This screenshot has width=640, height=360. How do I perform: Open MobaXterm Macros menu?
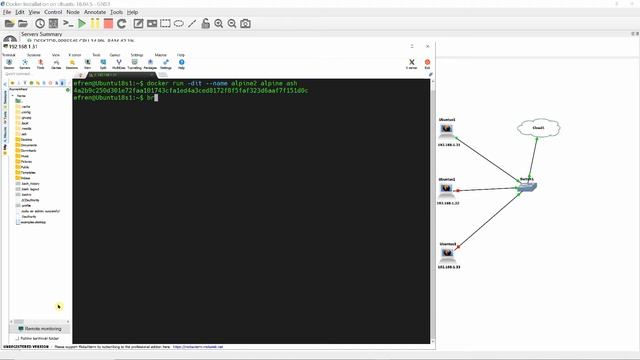160,55
